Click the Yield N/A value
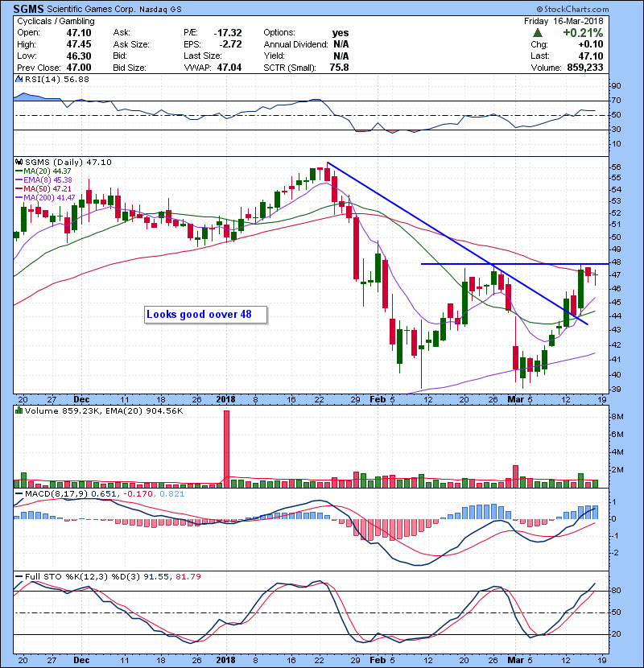This screenshot has height=668, width=644. click(x=341, y=56)
